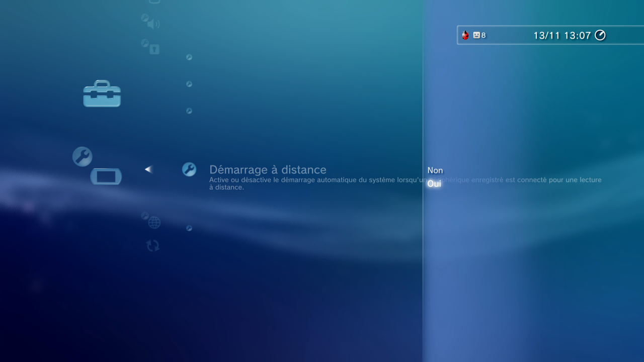Go back using the left-pointing arrow
Viewport: 644px width, 362px height.
(x=148, y=169)
